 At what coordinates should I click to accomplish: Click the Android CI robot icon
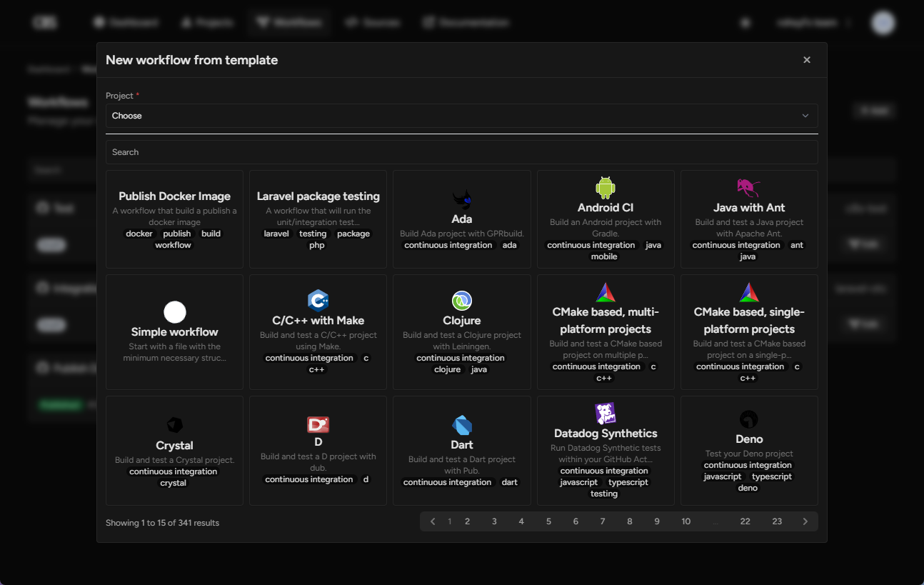pos(606,187)
